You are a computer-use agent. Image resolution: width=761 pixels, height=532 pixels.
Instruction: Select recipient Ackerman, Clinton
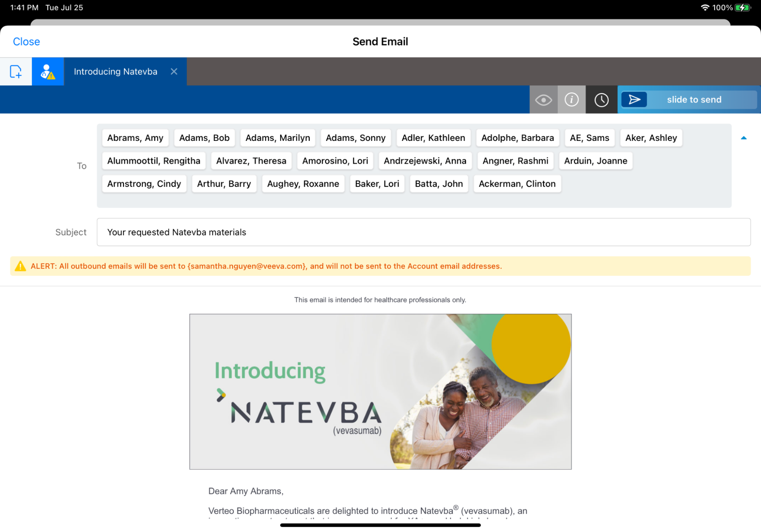[x=517, y=184]
